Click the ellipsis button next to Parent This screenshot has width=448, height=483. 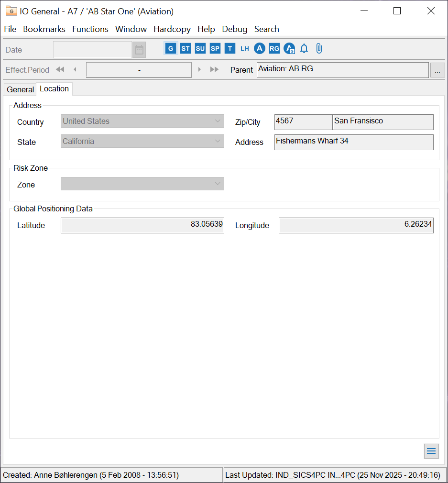437,70
